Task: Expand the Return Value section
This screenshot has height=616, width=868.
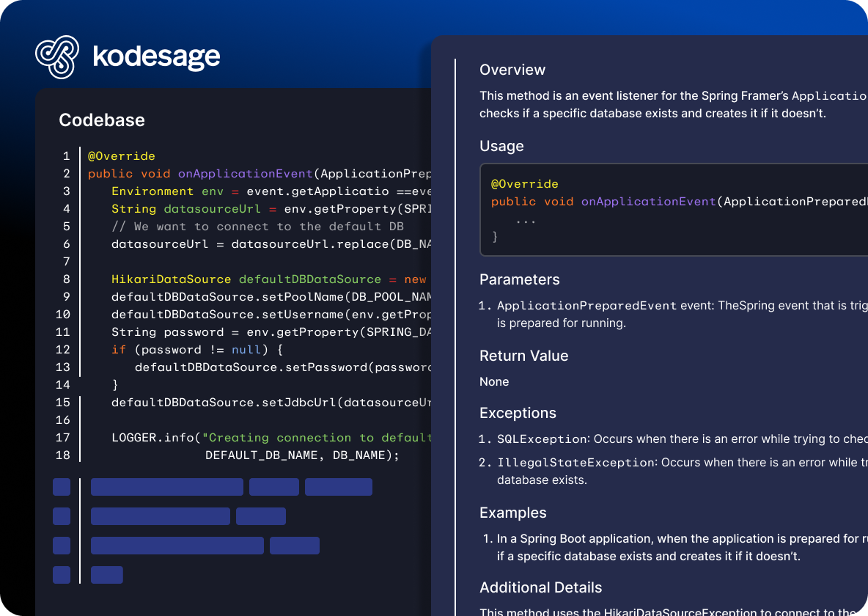Action: (523, 356)
